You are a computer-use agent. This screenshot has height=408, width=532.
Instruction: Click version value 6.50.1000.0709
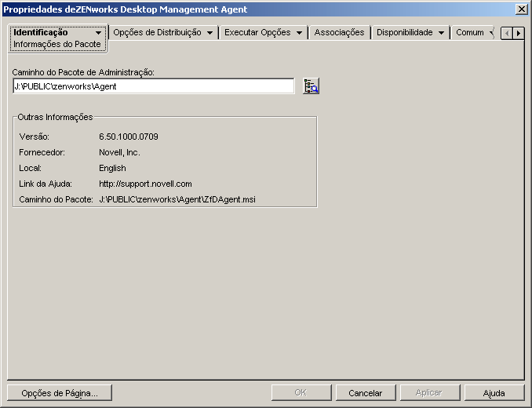[x=129, y=137]
